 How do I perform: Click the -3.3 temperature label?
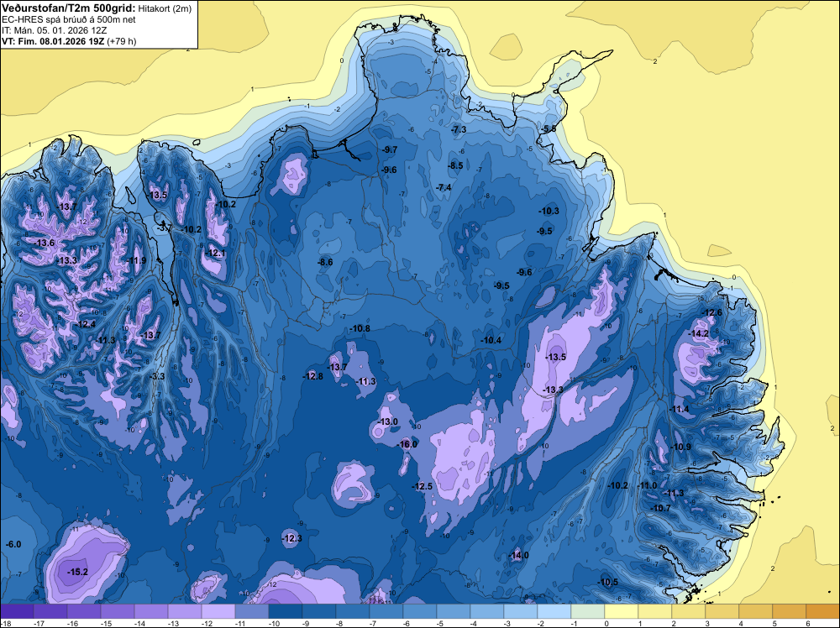click(158, 376)
